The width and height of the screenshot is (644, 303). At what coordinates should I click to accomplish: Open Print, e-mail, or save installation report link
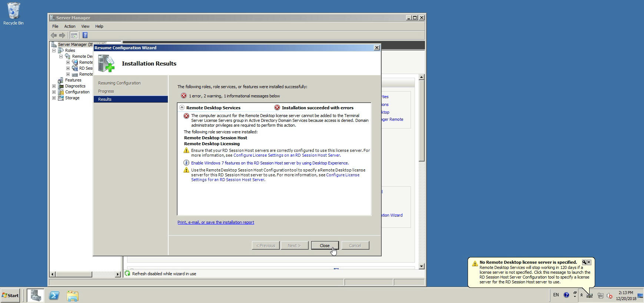216,222
